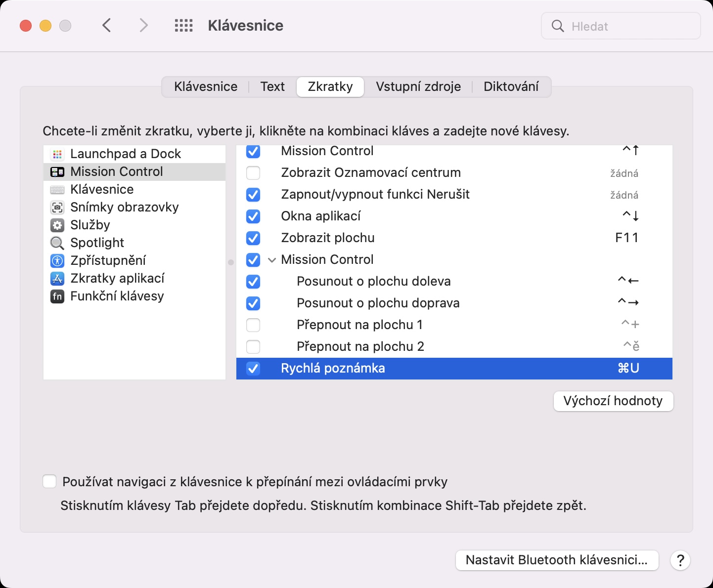Image resolution: width=713 pixels, height=588 pixels.
Task: Enable keyboard navigation between controls checkbox
Action: [49, 482]
